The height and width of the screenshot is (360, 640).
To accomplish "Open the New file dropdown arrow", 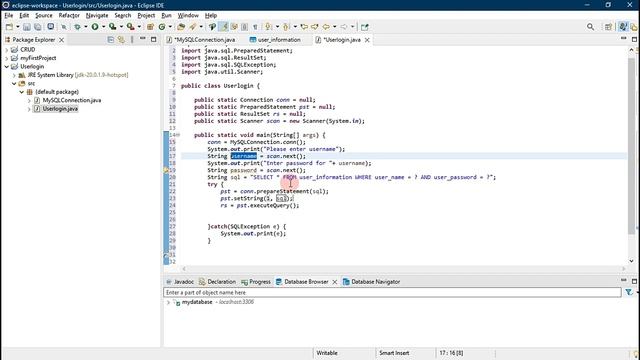I will coord(18,27).
